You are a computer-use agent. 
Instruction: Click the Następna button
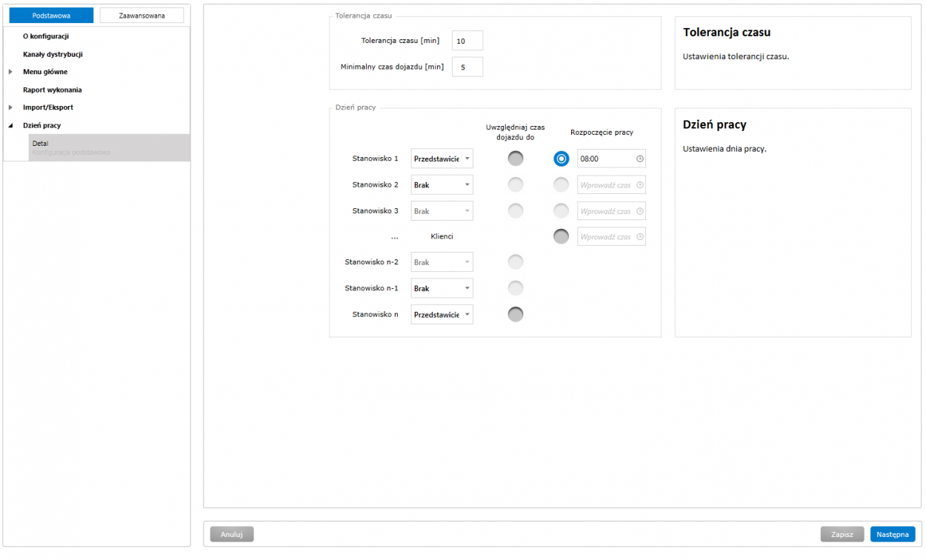(x=892, y=534)
